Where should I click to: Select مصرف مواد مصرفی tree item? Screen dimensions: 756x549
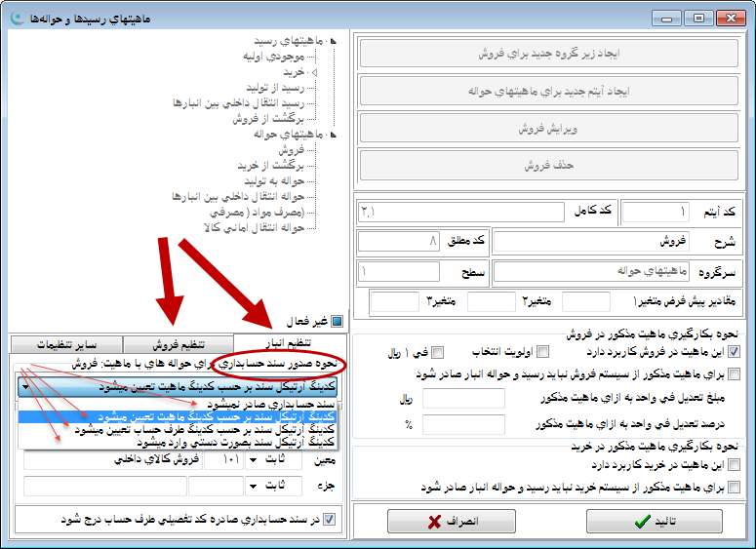[257, 212]
